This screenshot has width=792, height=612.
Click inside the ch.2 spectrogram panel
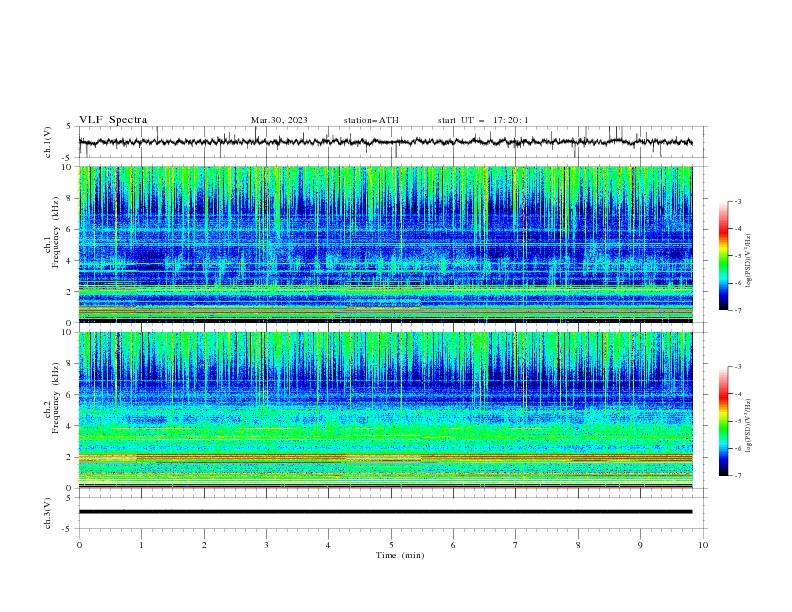point(385,410)
